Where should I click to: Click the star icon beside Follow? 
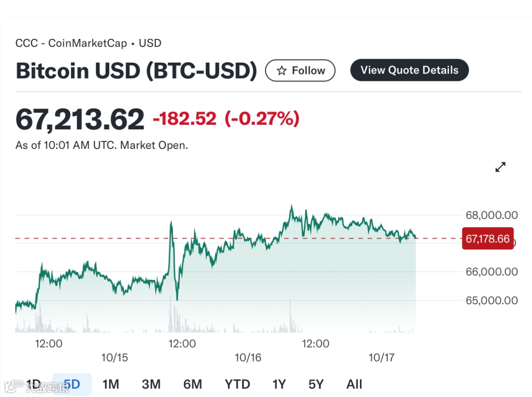[x=282, y=71]
